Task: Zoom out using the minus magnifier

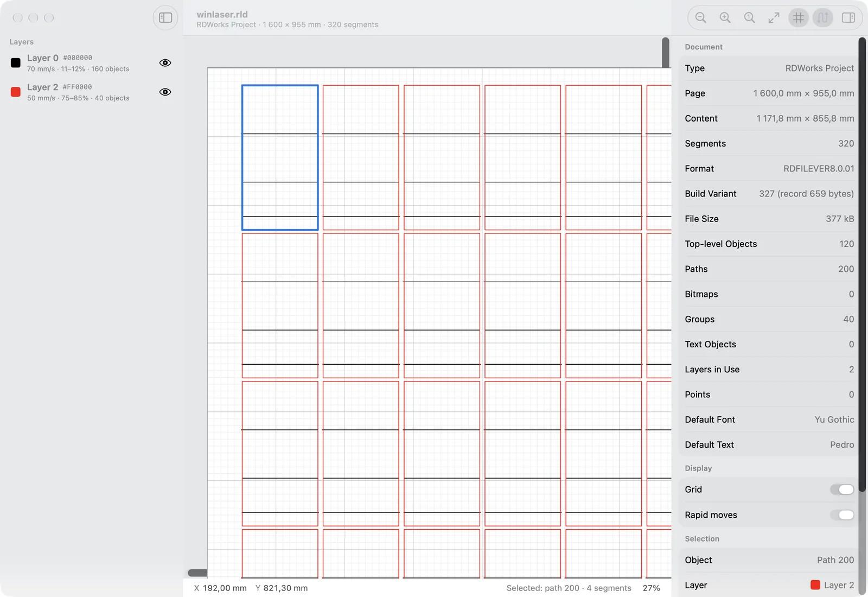Action: pos(700,18)
